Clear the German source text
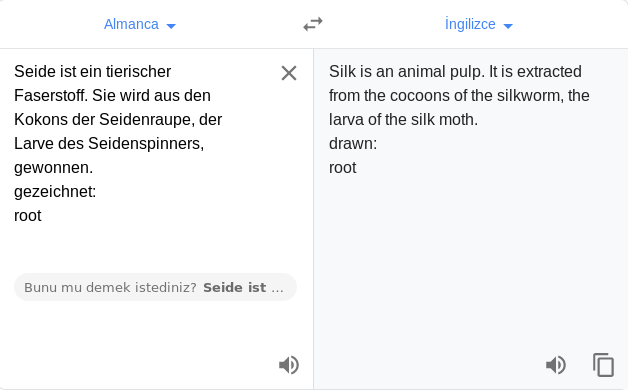 pos(289,73)
